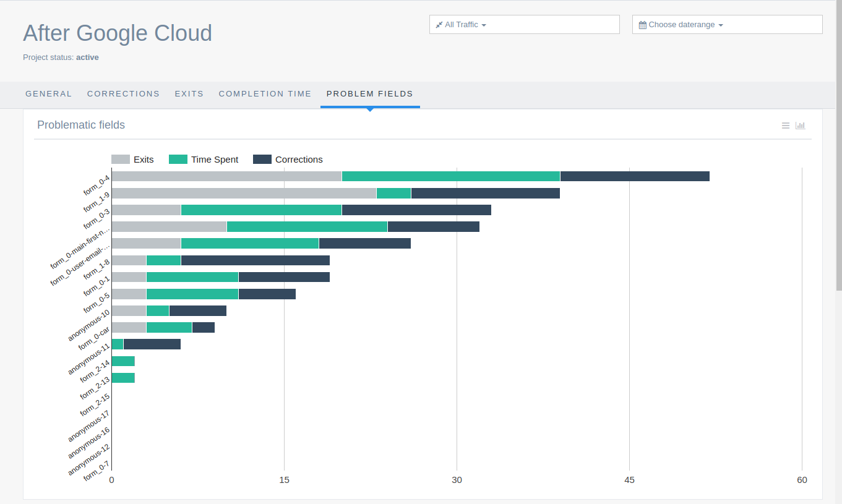Toggle the Corrections legend series

coord(288,160)
